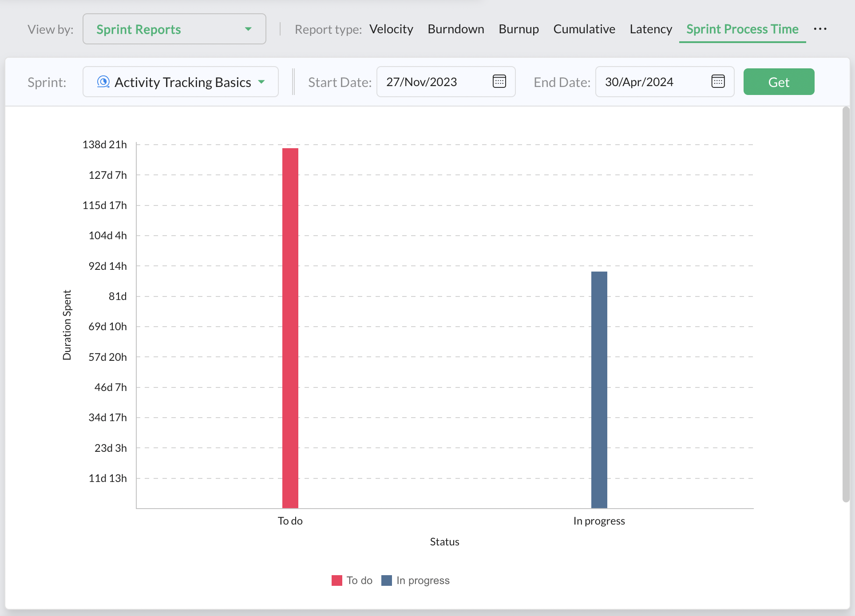Click the 92d 14h axis label

(108, 266)
